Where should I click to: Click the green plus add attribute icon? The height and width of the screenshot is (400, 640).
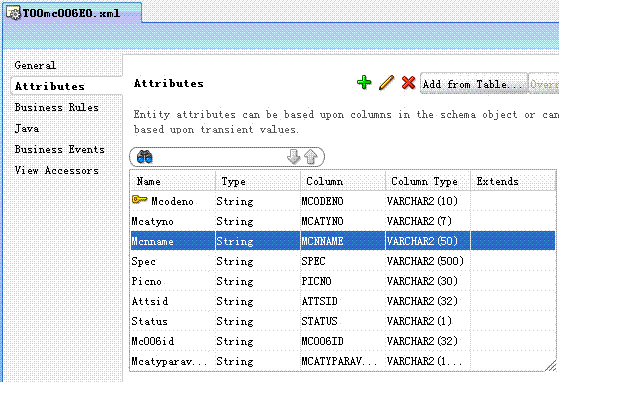(365, 83)
